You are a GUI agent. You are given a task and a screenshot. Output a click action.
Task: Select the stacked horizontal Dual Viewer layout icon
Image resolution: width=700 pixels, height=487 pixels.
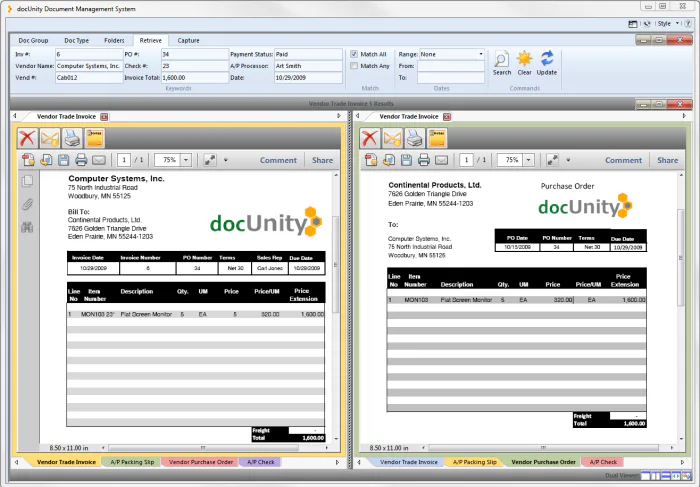(666, 476)
